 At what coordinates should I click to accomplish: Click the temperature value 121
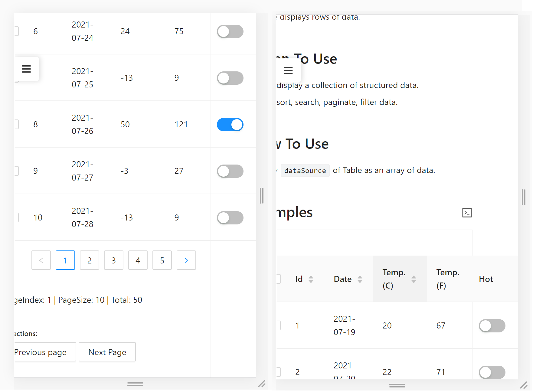181,124
